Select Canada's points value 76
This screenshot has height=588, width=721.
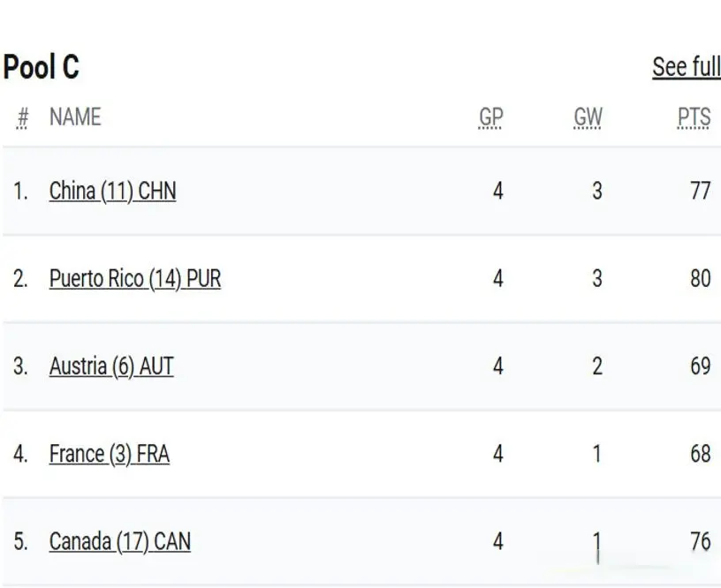[x=701, y=541]
